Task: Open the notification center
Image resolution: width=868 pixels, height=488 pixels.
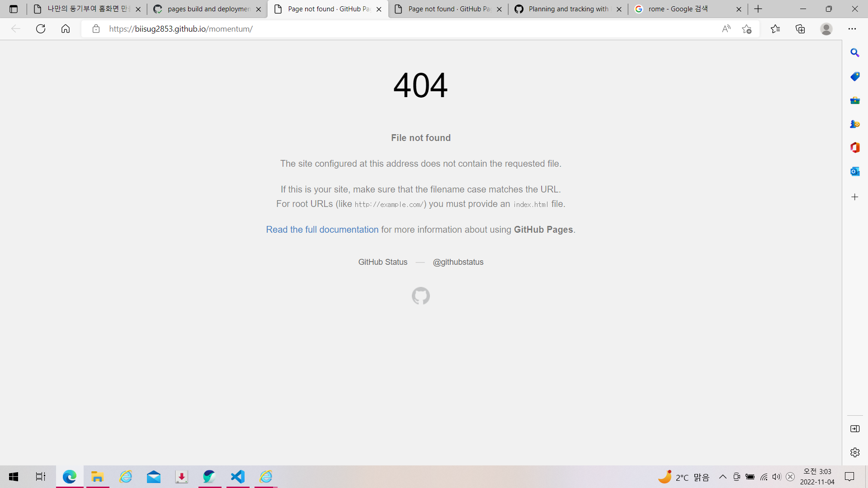Action: click(850, 477)
